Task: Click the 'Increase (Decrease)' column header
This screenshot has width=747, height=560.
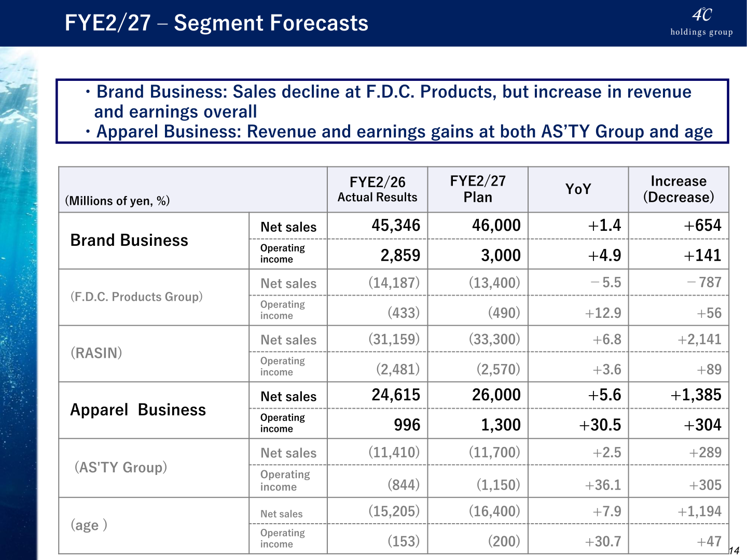Action: pyautogui.click(x=679, y=189)
